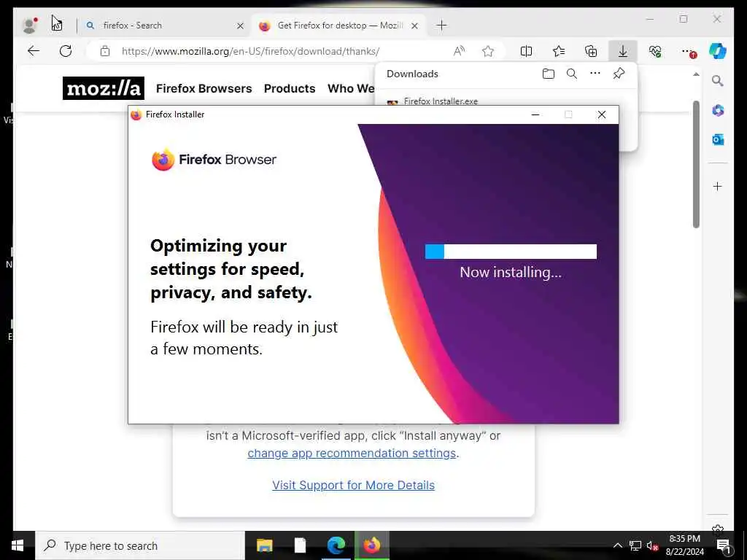The height and width of the screenshot is (560, 747).
Task: Click the site lock icon in address bar
Action: click(x=105, y=51)
